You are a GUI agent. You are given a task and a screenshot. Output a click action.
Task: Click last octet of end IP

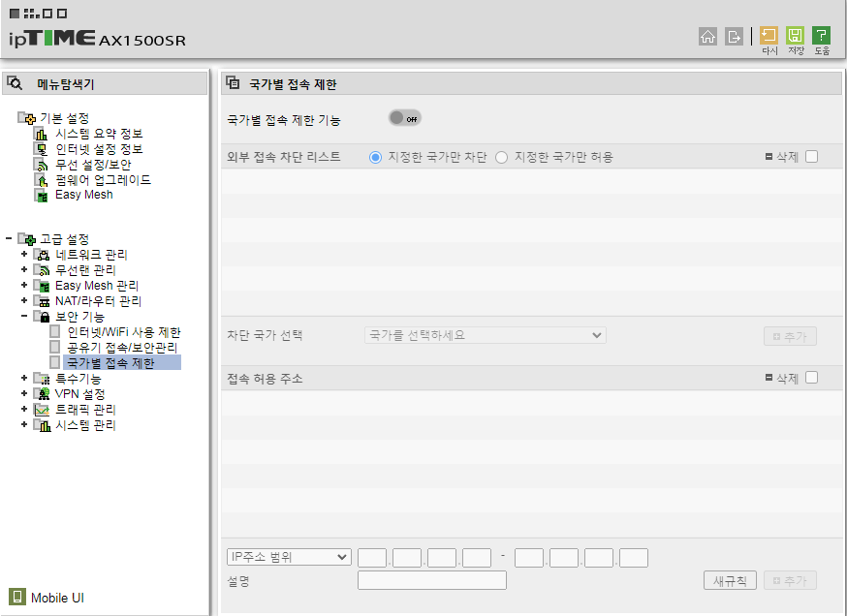[x=634, y=558]
